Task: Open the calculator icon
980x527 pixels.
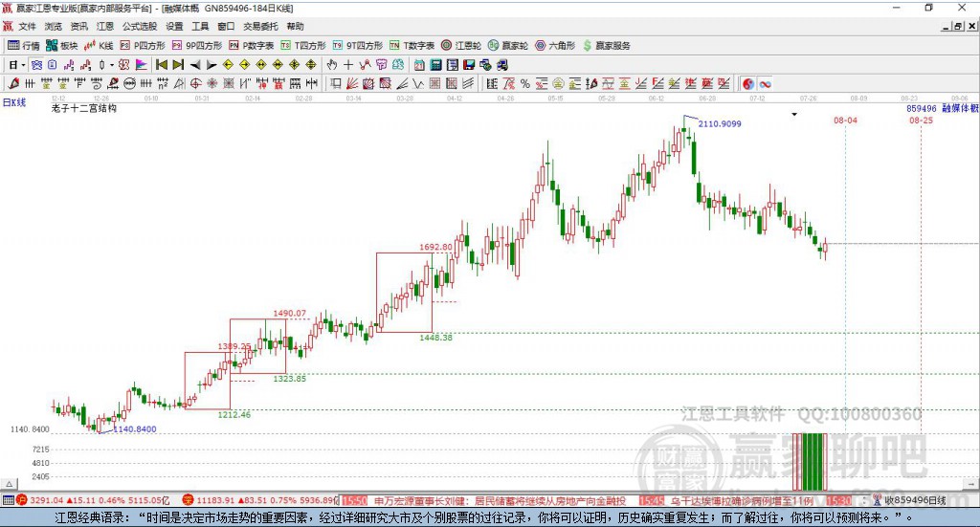Action: (435, 65)
